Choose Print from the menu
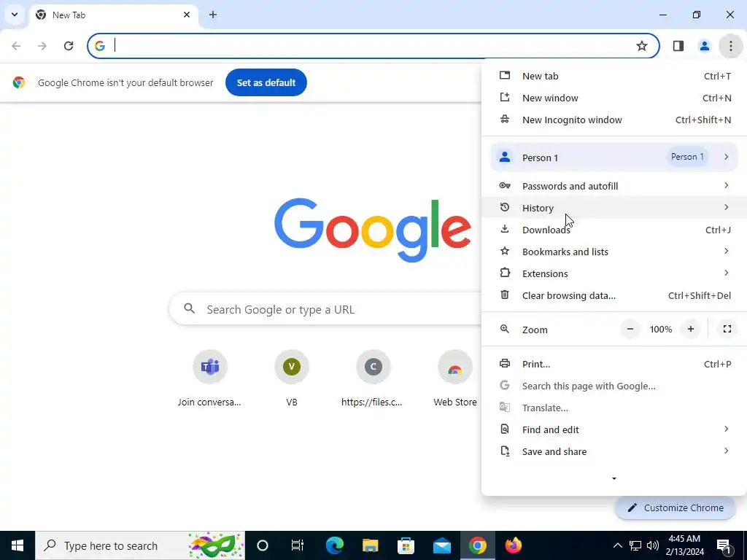Image resolution: width=747 pixels, height=560 pixels. [614, 365]
